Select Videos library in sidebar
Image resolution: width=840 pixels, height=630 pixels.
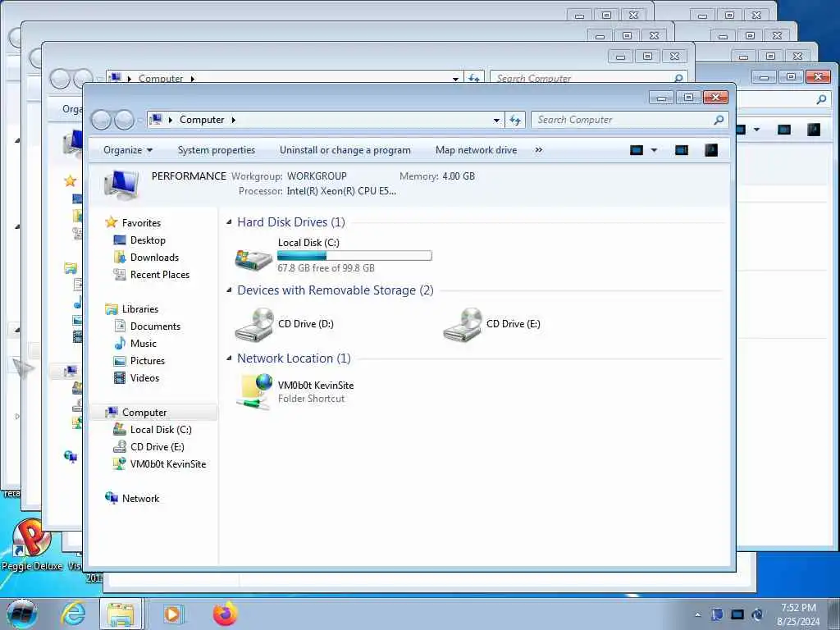click(x=144, y=377)
